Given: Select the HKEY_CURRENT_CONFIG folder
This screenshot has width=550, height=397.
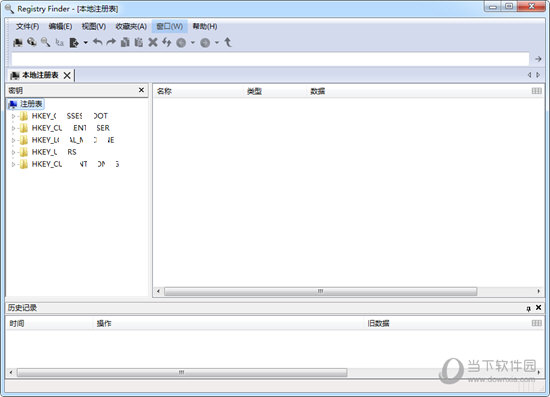Looking at the screenshot, I should [x=69, y=164].
